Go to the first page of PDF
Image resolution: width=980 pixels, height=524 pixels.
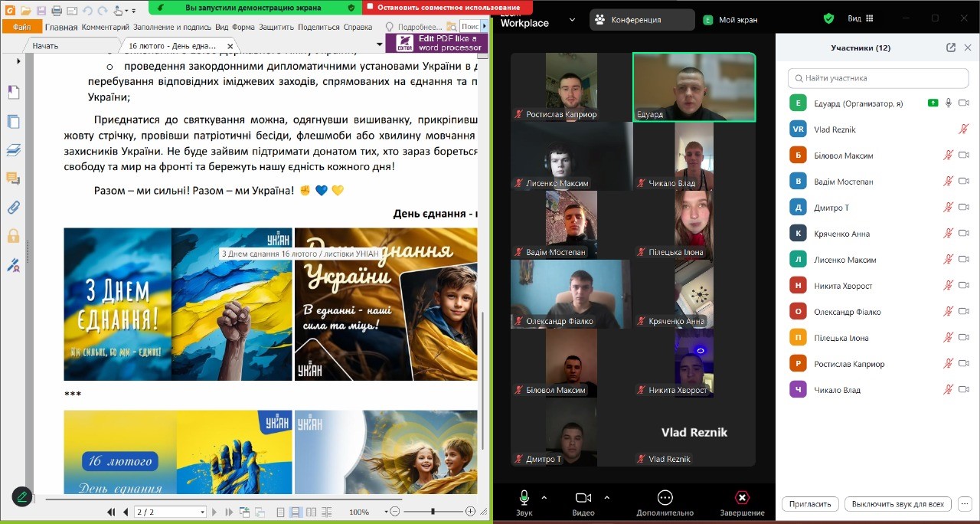[x=111, y=512]
